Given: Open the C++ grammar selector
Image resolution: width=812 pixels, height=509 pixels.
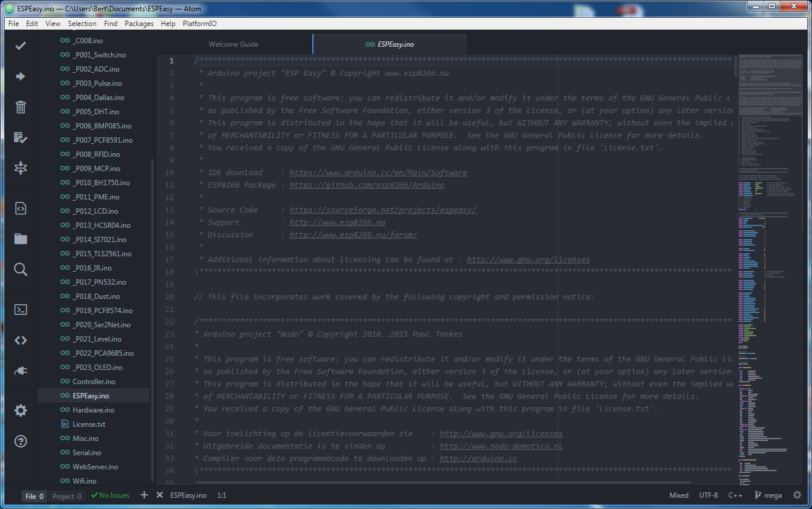Looking at the screenshot, I should tap(735, 495).
